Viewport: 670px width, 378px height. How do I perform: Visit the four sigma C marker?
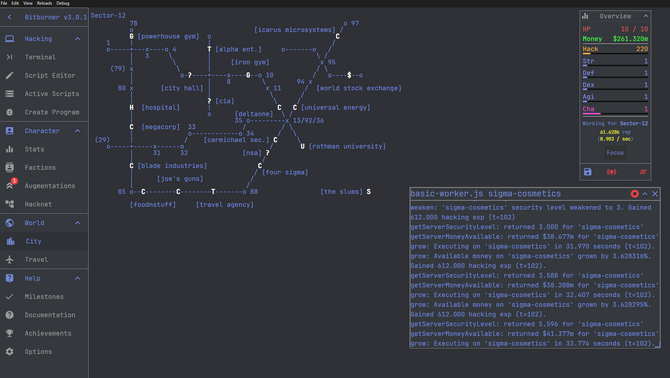(x=259, y=166)
